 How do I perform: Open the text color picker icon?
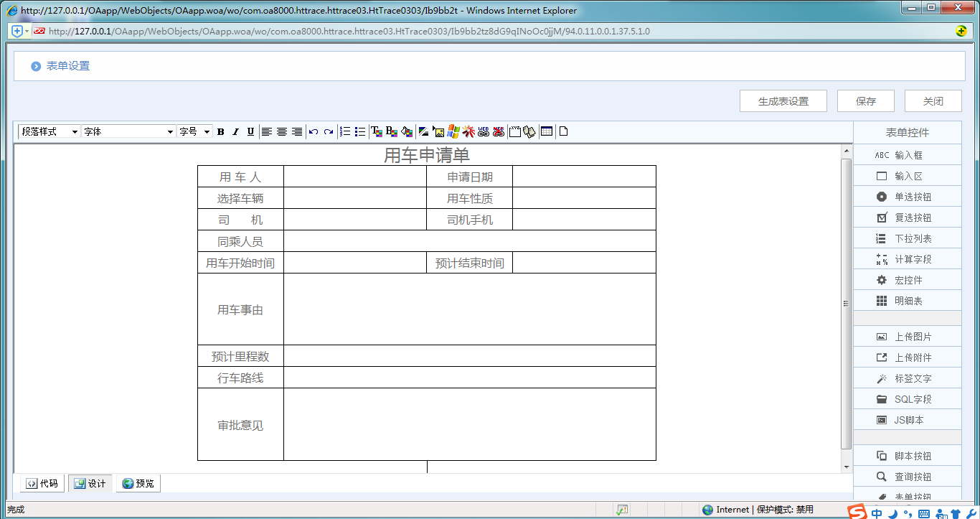coord(376,131)
